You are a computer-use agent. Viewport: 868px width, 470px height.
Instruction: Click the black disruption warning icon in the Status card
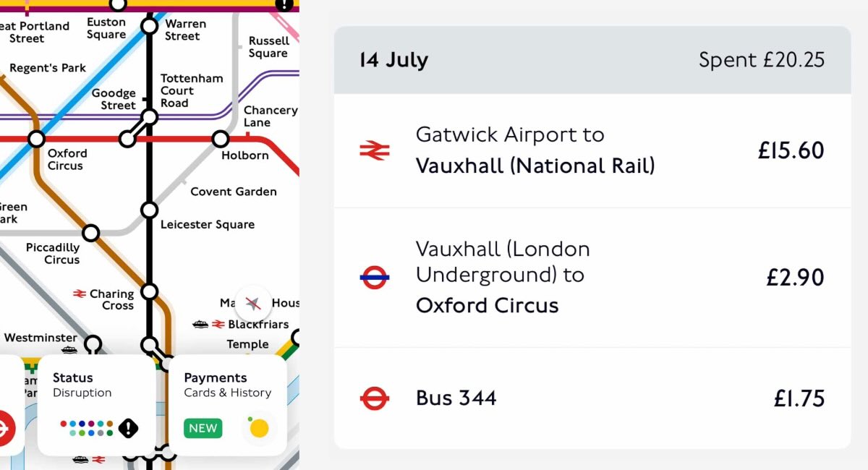(x=128, y=428)
